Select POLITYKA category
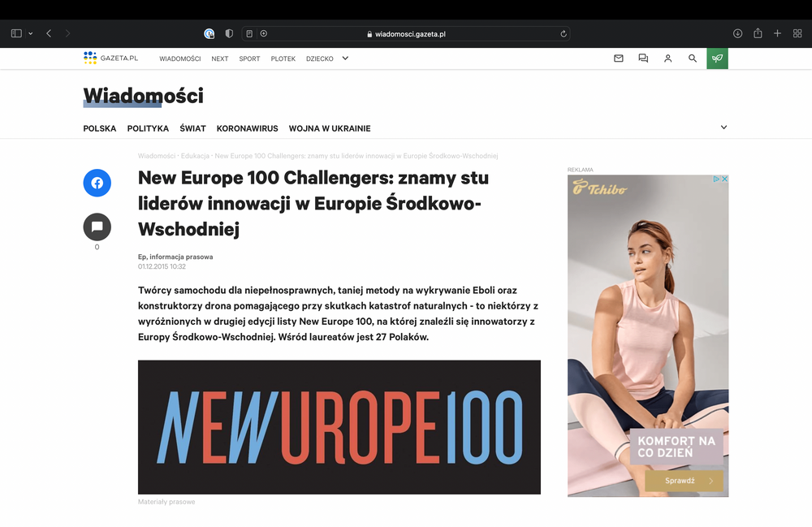This screenshot has width=812, height=527. click(x=148, y=128)
